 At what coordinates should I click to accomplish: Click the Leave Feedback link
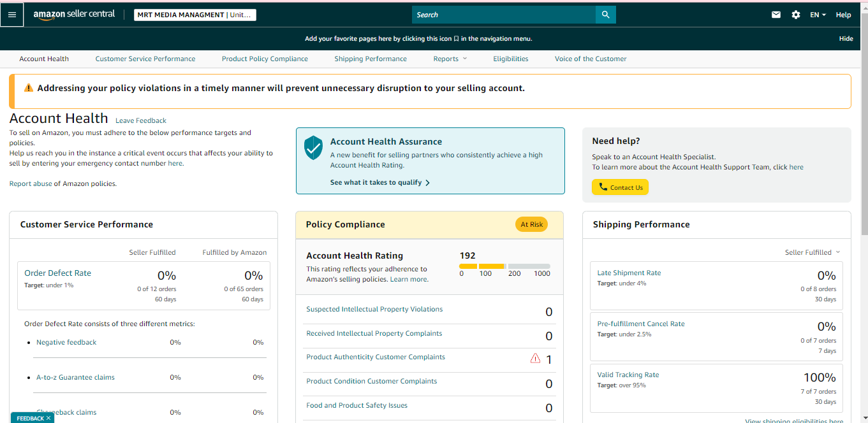[141, 120]
